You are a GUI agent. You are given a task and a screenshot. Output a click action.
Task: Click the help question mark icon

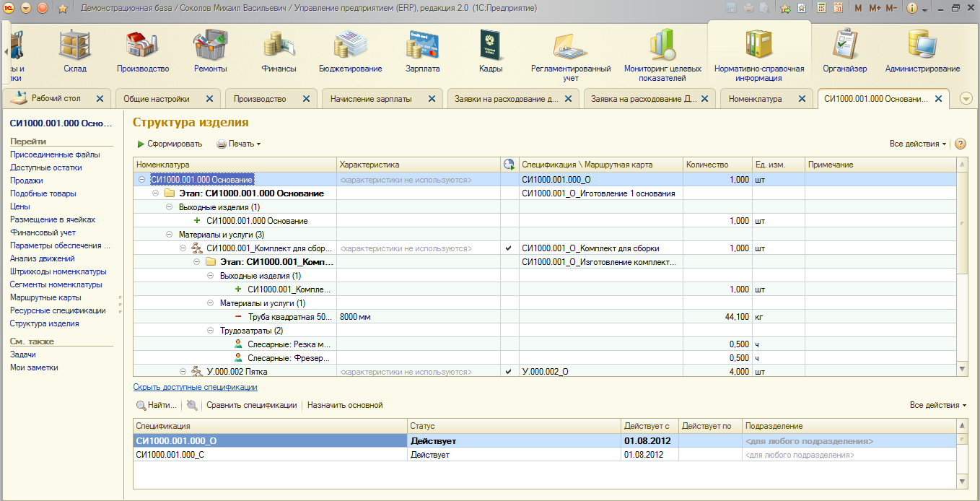961,144
